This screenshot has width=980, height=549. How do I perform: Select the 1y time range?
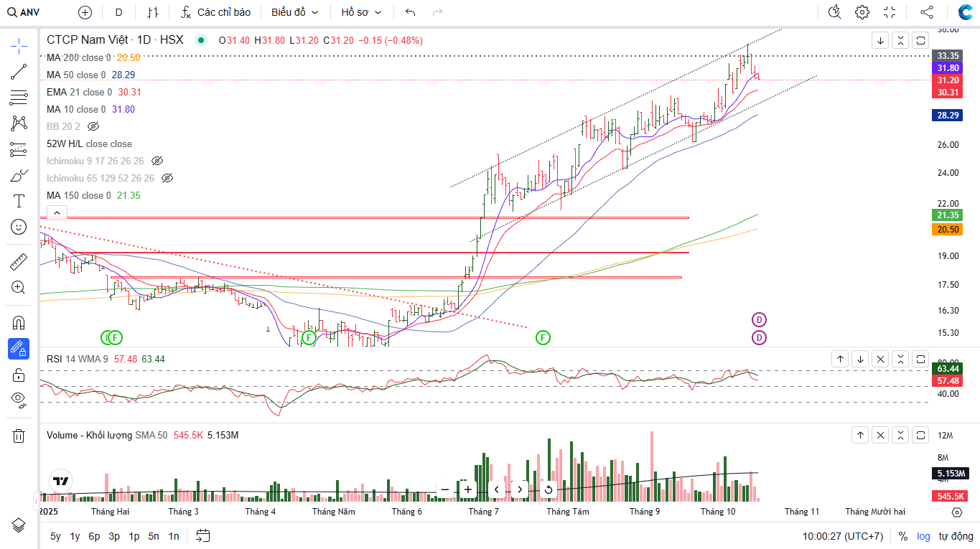(x=75, y=536)
